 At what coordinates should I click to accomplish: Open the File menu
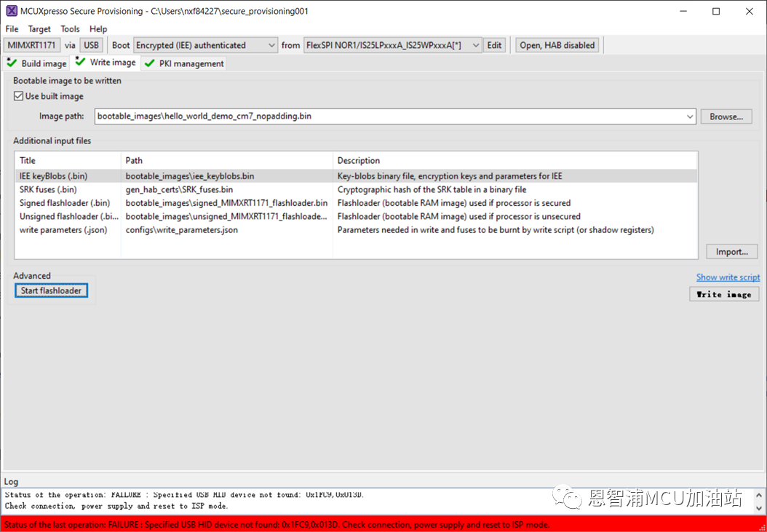12,29
